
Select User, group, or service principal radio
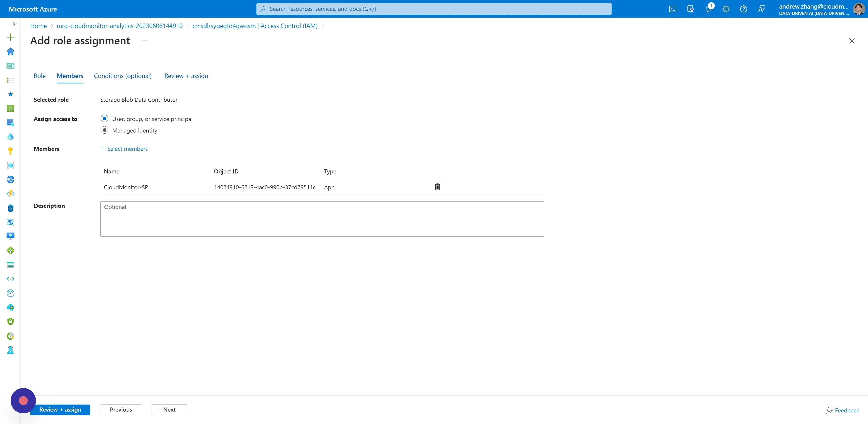(104, 118)
